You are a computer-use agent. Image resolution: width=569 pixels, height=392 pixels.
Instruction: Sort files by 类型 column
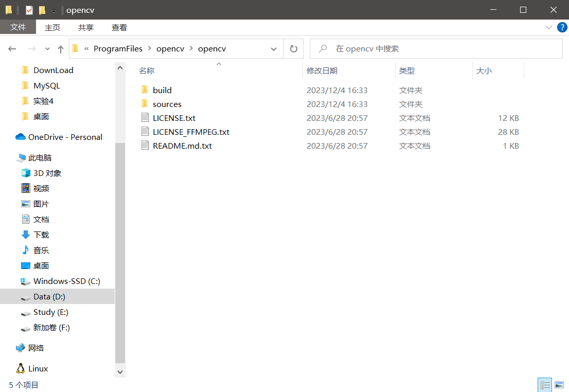407,71
